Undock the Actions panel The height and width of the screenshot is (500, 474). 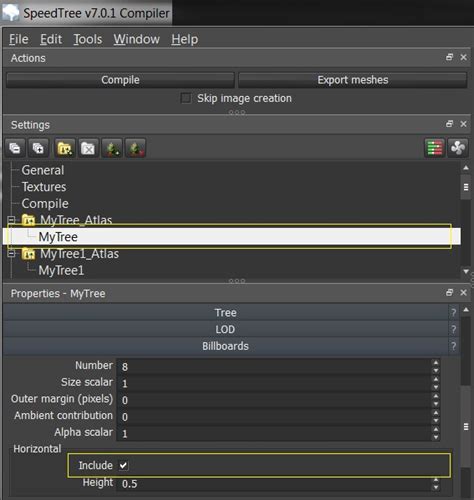[x=449, y=57]
